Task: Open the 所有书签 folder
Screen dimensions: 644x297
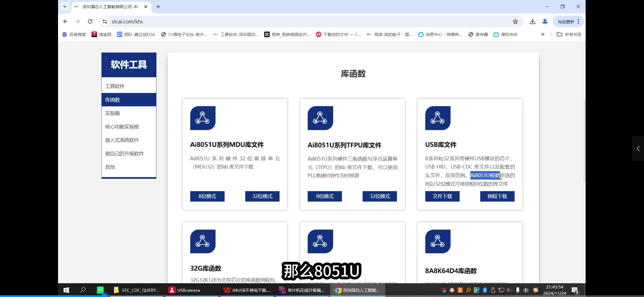Action: click(569, 34)
